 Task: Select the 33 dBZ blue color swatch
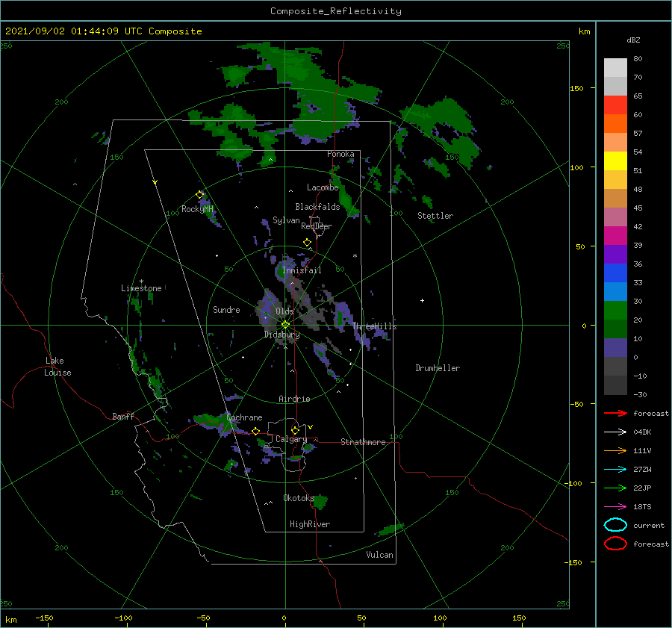click(x=615, y=273)
